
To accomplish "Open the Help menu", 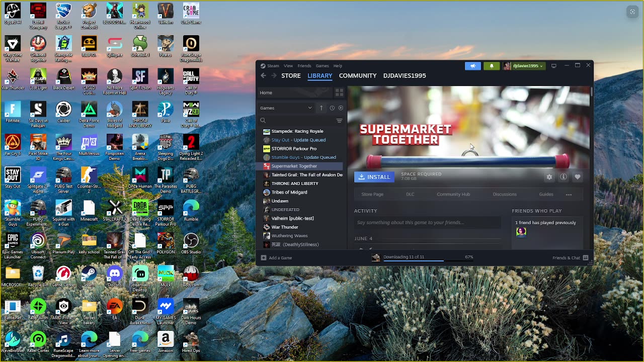I will 338,66.
